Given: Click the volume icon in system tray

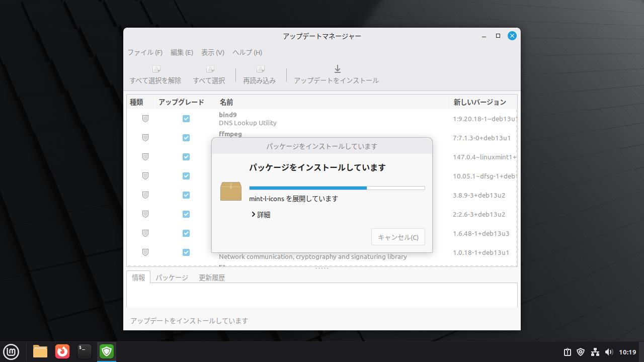Looking at the screenshot, I should click(609, 352).
